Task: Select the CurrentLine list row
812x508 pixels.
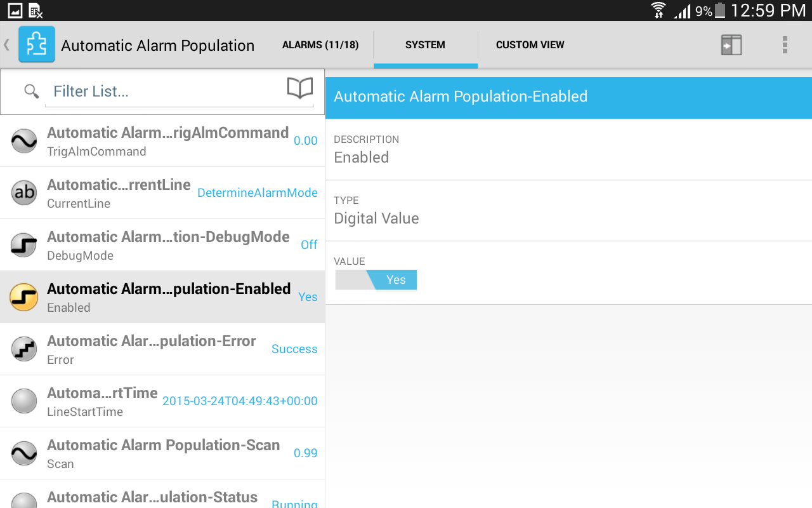Action: click(162, 193)
